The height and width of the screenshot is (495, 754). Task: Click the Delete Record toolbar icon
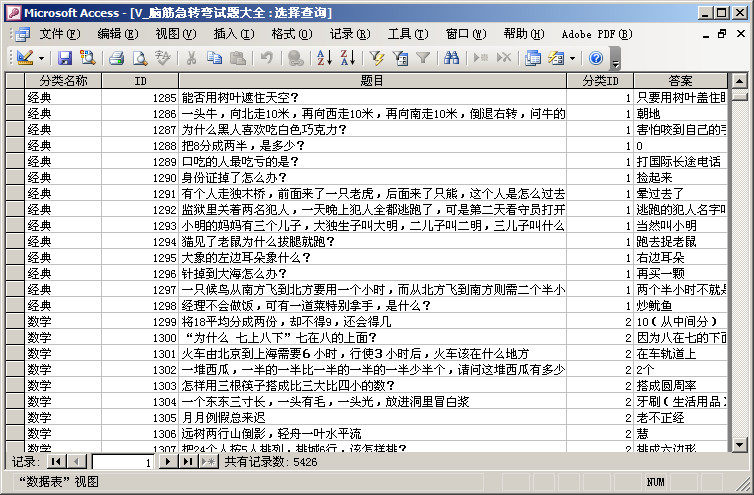503,58
